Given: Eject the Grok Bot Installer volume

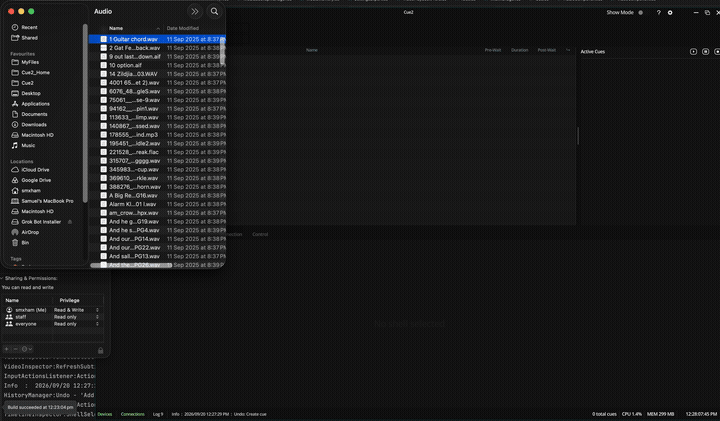Looking at the screenshot, I should (70, 222).
